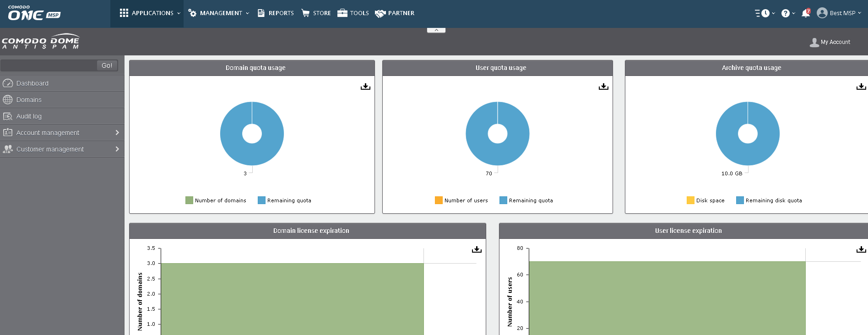Click the Management gears icon
The image size is (868, 335).
tap(192, 13)
